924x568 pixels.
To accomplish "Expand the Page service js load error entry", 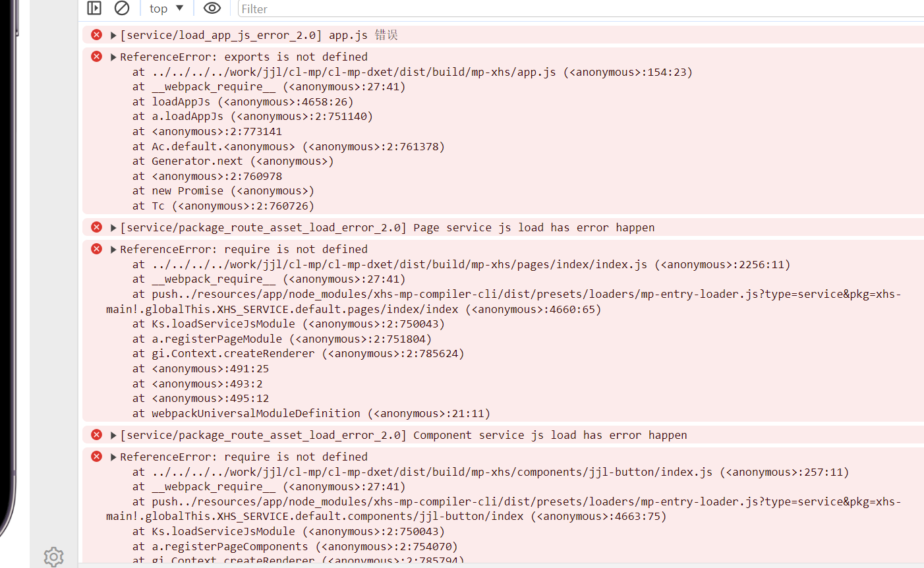I will point(113,228).
